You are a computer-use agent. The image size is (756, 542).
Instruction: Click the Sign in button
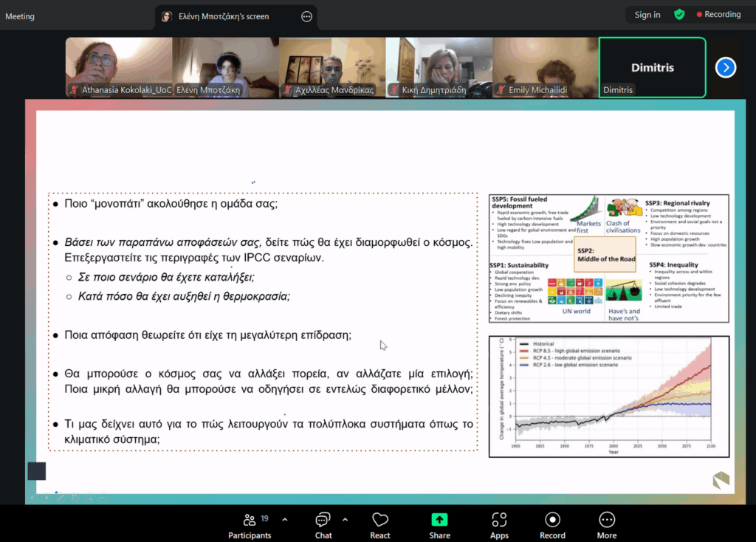point(647,15)
